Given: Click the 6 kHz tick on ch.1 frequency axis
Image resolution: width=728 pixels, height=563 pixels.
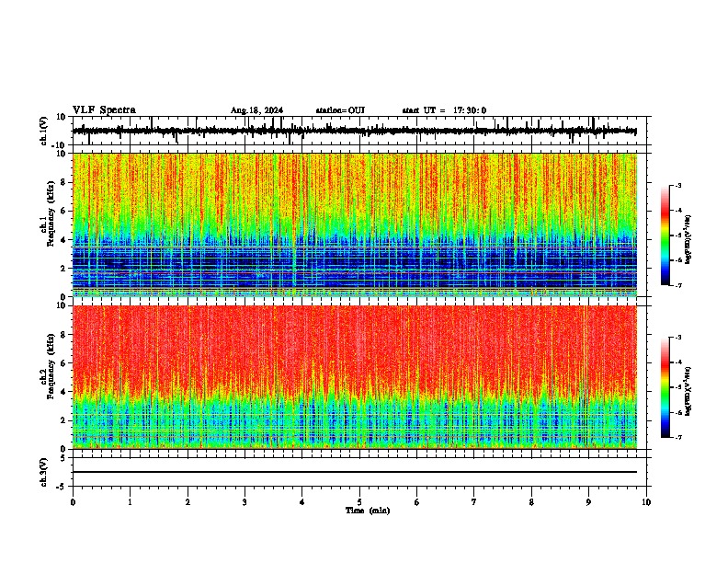Looking at the screenshot, I should [64, 211].
